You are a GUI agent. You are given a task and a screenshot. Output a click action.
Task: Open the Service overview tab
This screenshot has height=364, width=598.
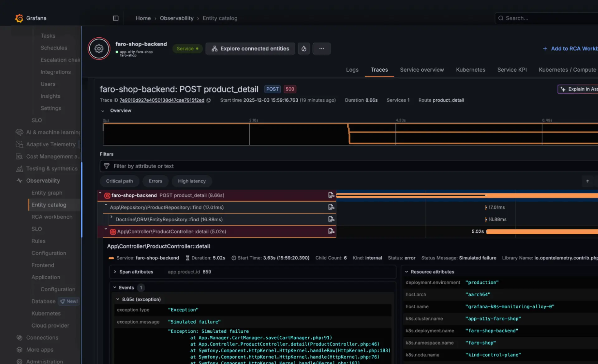tap(422, 70)
